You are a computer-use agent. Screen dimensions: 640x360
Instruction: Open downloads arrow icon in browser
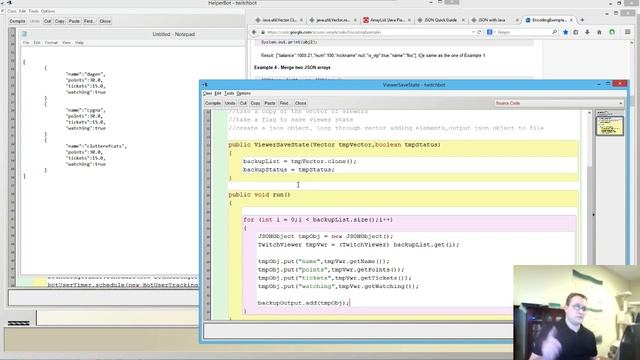click(x=587, y=32)
